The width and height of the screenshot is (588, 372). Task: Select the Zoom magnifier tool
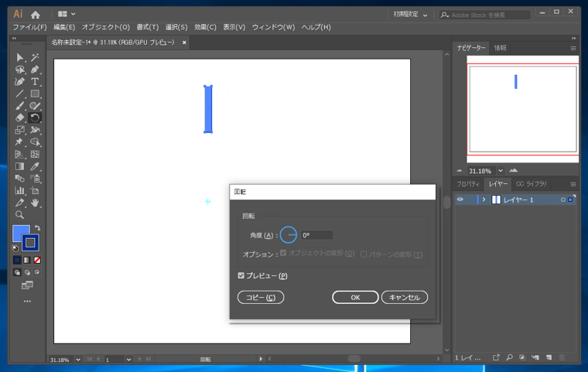19,215
